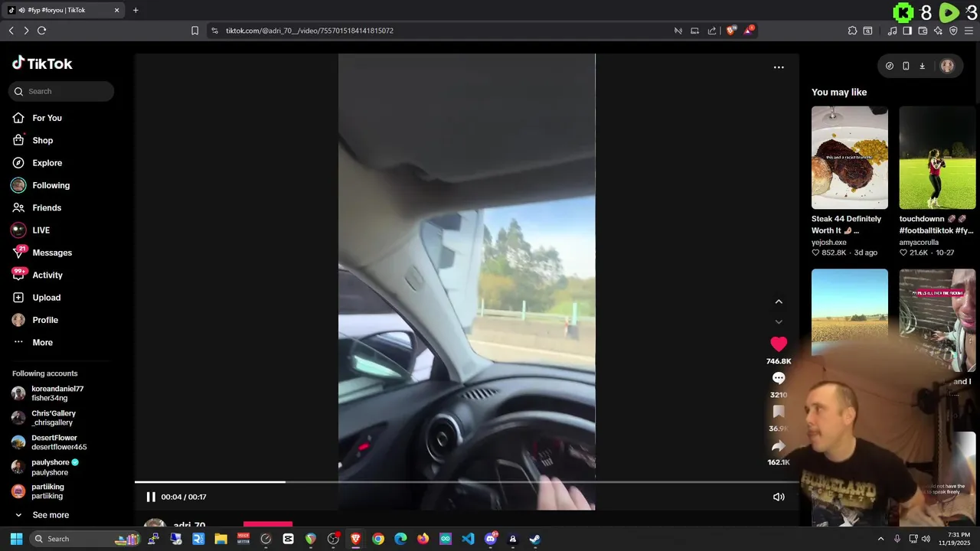Screen dimensions: 980x551
Task: Open the browser extensions puzzle icon
Action: coord(852,31)
